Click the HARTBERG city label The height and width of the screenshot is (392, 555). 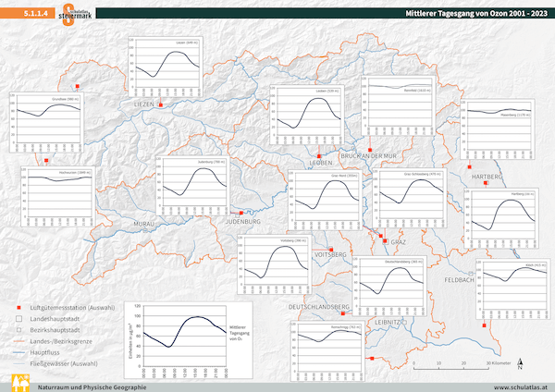[487, 177]
